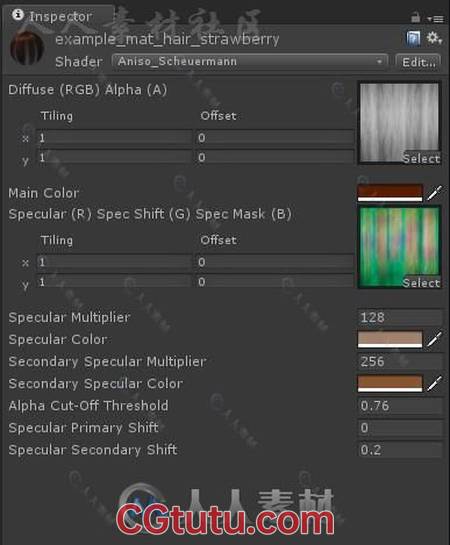
Task: Open the Specular Color swatch
Action: tap(390, 339)
